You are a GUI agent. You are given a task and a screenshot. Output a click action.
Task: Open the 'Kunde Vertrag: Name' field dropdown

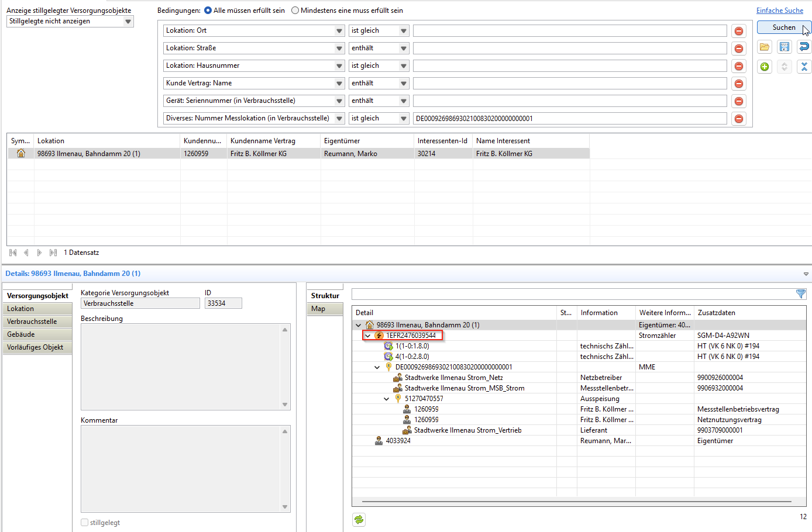coord(339,84)
